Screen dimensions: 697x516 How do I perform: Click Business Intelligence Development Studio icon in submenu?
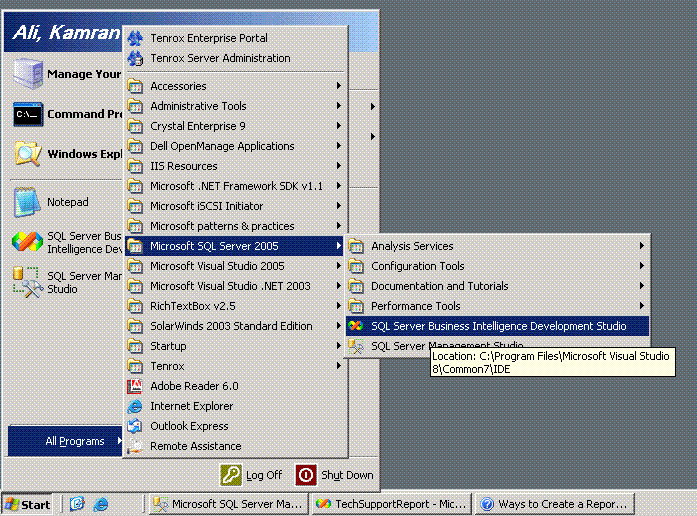356,326
